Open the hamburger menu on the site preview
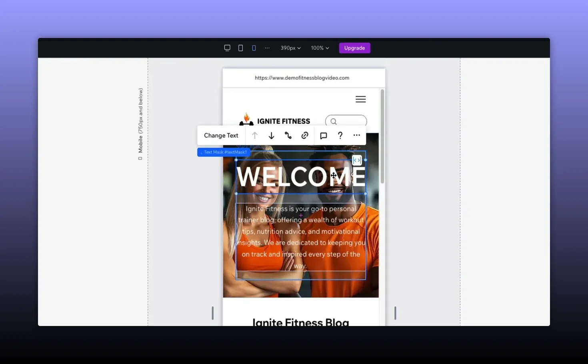This screenshot has width=588, height=364. click(x=361, y=99)
